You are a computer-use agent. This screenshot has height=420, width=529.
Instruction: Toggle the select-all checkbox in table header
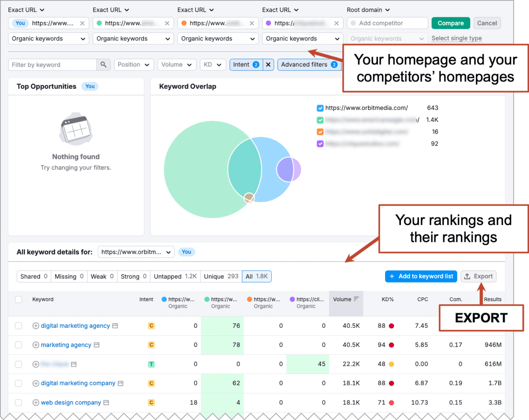(19, 299)
